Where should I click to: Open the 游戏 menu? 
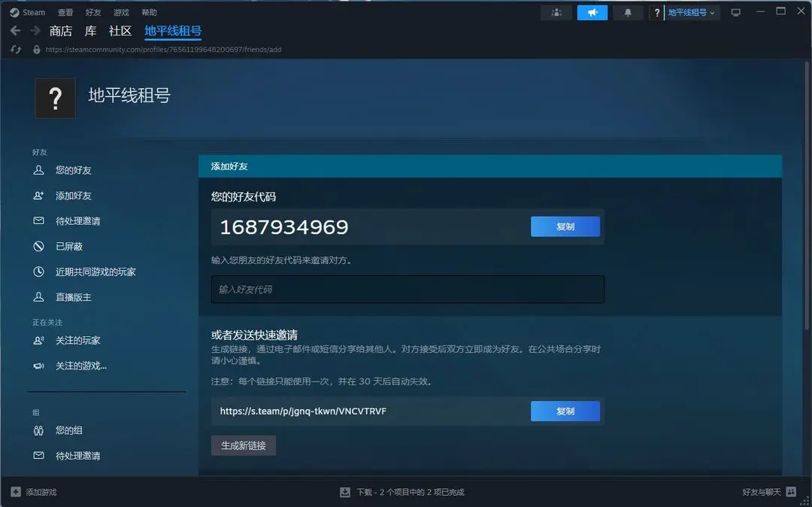[121, 13]
